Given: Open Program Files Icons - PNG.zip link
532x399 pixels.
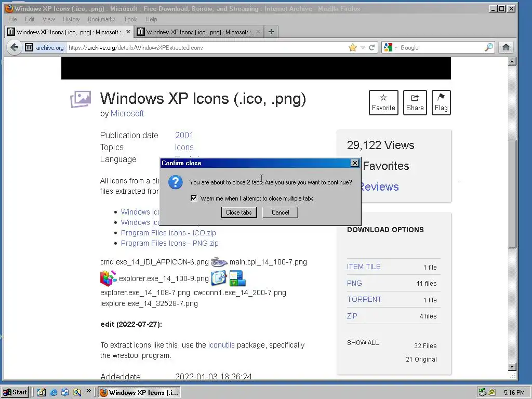Looking at the screenshot, I should pos(170,243).
